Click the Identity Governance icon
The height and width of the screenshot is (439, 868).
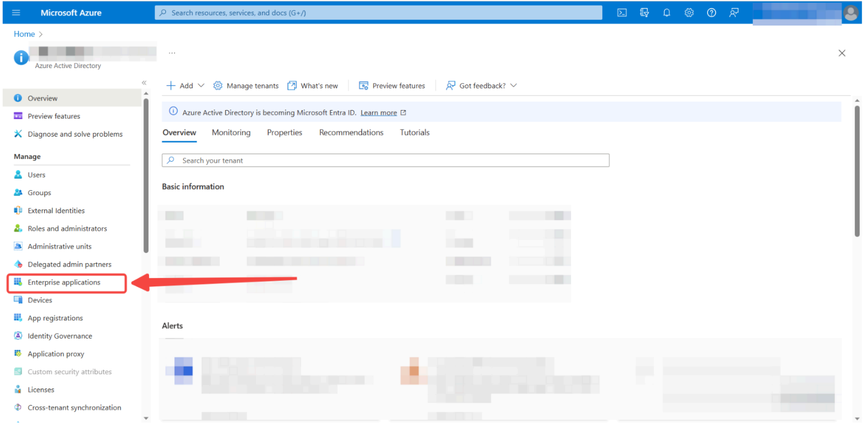click(18, 336)
